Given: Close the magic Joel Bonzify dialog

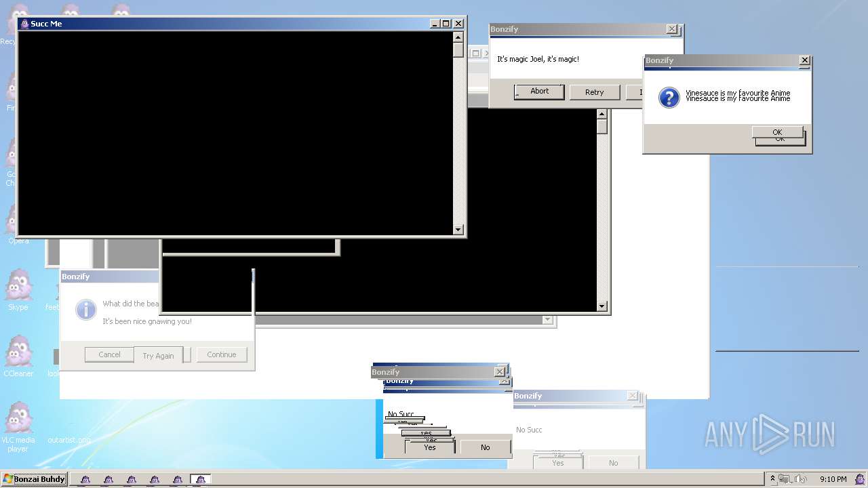Looking at the screenshot, I should [x=671, y=29].
